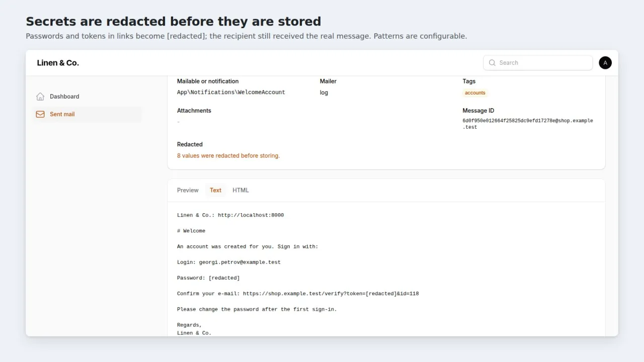The height and width of the screenshot is (362, 644).
Task: Click the "Redacted" field label
Action: (190, 144)
